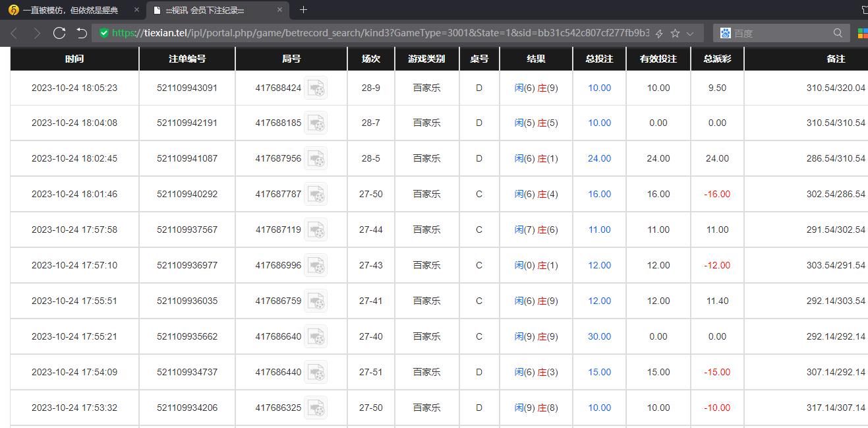Click bet number 521109937567
868x428 pixels.
(x=187, y=229)
